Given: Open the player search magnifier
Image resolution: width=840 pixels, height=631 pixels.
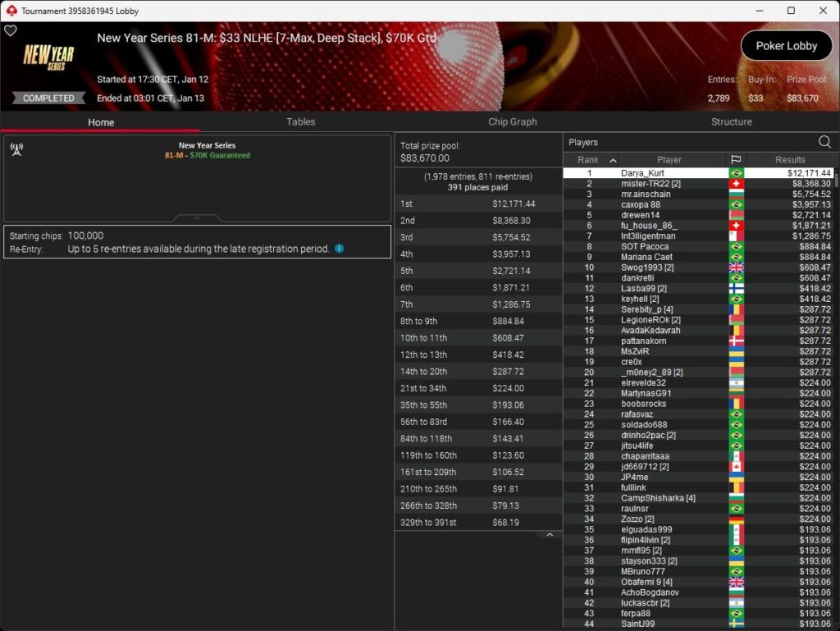Looking at the screenshot, I should pos(824,142).
